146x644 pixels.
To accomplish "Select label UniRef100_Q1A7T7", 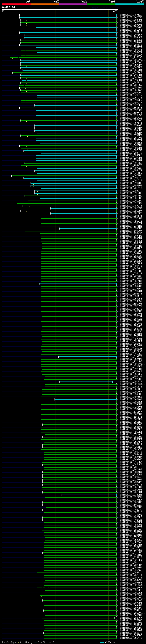I will pos(131,357).
